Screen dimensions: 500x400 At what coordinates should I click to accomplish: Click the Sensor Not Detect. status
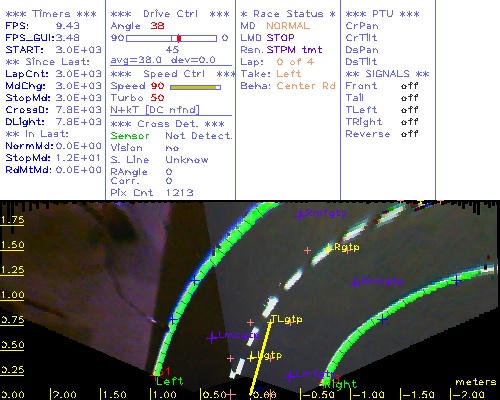click(x=171, y=136)
